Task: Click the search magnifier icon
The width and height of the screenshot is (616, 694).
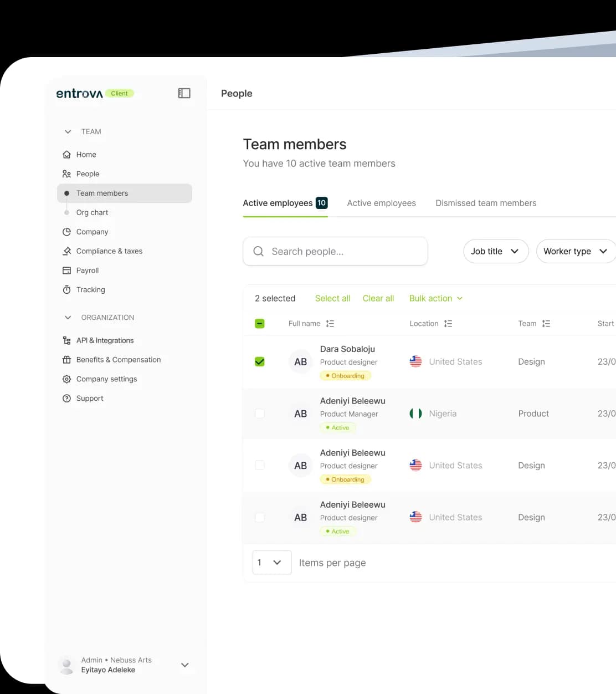Action: tap(258, 251)
